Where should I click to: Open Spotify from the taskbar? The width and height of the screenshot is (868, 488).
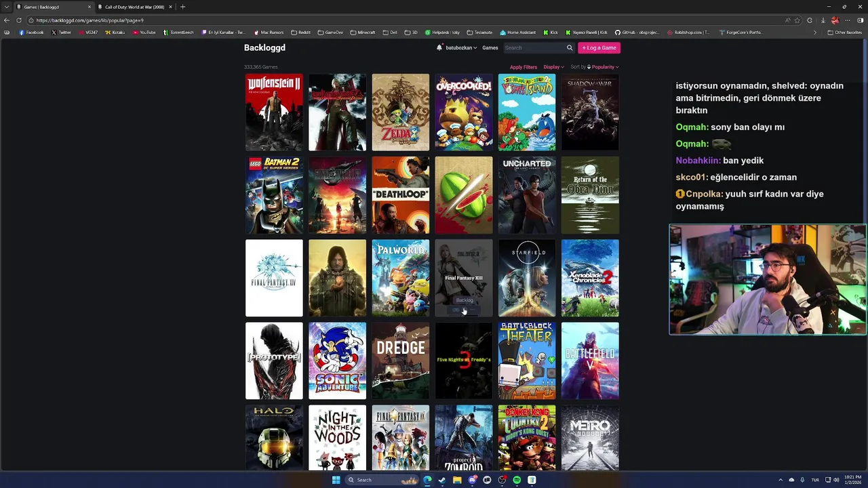pyautogui.click(x=517, y=480)
